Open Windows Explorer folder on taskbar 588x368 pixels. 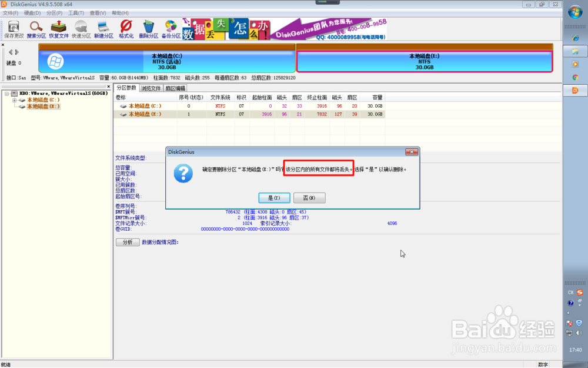coord(575,51)
